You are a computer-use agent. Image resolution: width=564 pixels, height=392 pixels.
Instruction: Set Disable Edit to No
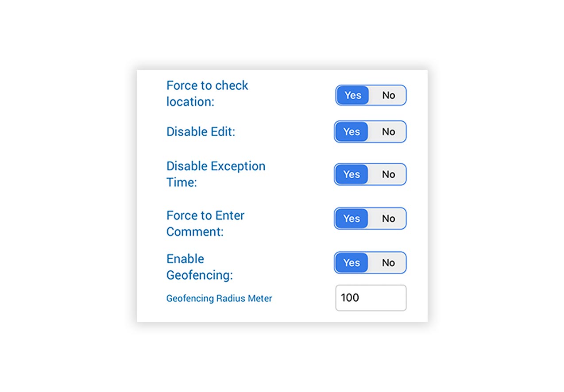pos(388,131)
